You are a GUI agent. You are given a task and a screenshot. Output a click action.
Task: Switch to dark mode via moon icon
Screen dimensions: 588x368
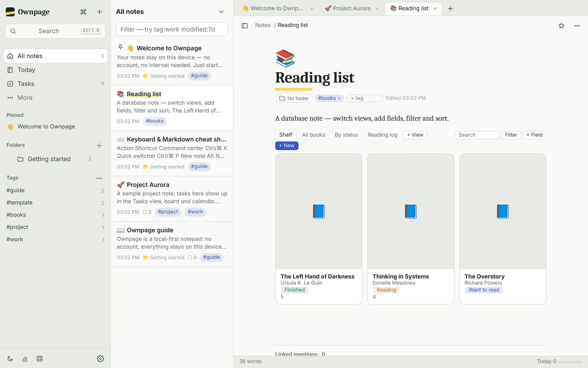click(x=10, y=358)
